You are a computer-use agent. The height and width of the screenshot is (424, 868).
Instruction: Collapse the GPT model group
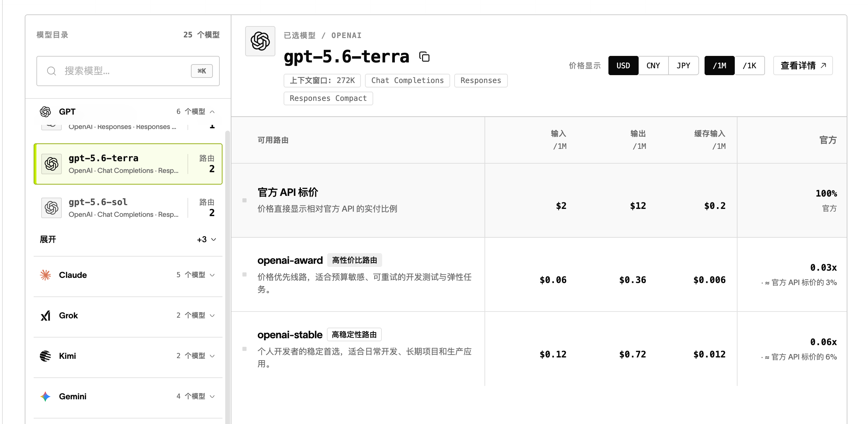212,112
